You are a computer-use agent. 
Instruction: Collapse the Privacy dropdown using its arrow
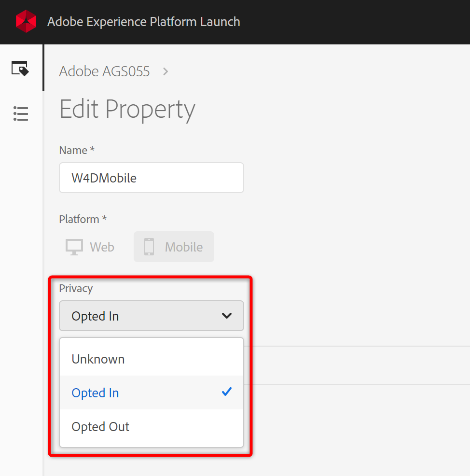click(x=226, y=316)
